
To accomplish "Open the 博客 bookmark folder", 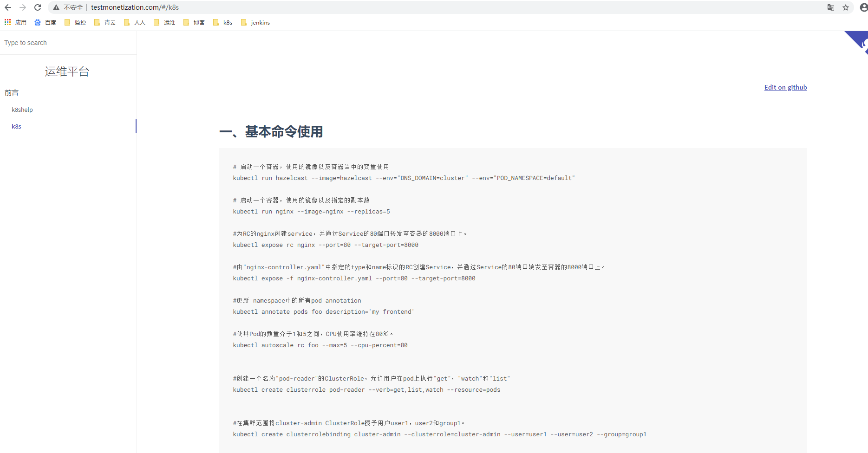I will tap(194, 22).
